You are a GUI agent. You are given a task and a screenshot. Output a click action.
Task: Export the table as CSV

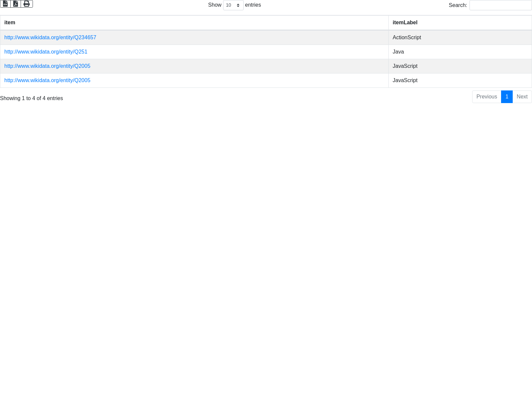pyautogui.click(x=5, y=4)
